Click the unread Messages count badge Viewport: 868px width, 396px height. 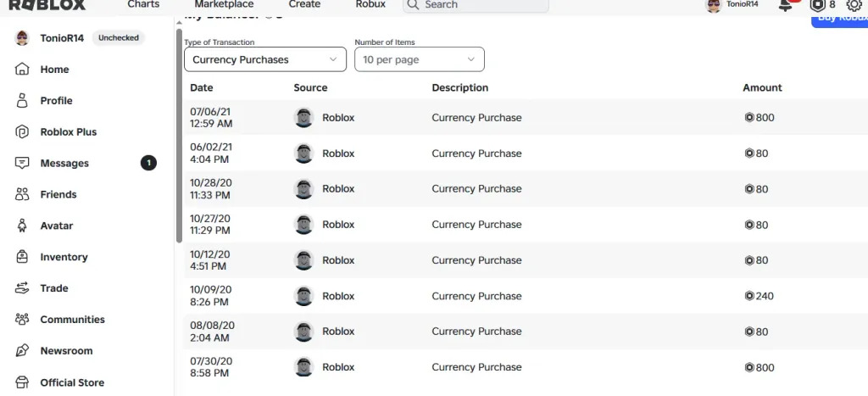[x=148, y=163]
